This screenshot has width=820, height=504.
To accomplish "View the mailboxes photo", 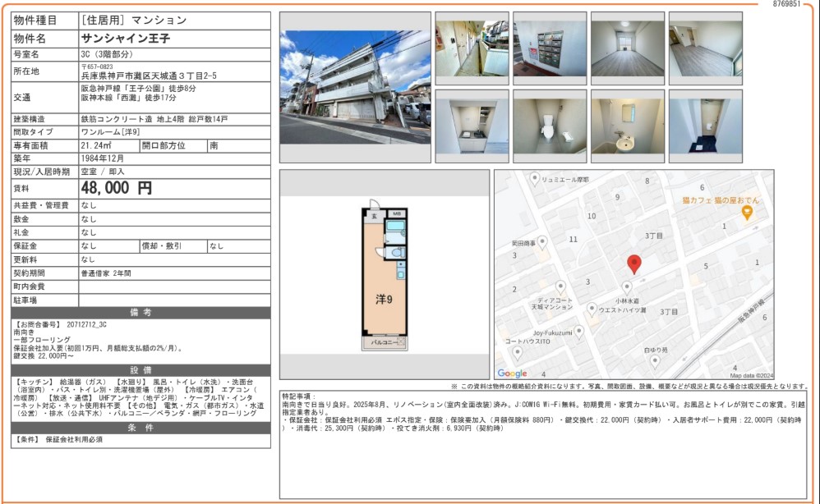I will click(549, 48).
